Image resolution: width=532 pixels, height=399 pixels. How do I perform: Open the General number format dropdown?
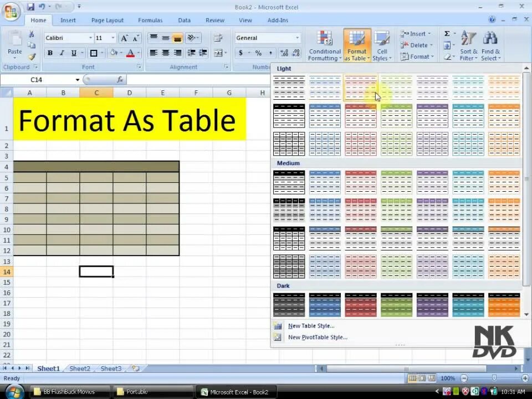297,38
